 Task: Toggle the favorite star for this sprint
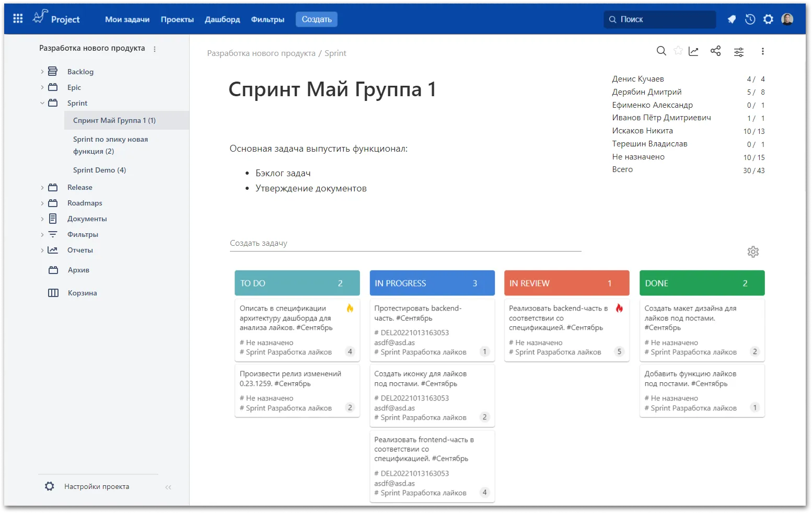pyautogui.click(x=678, y=51)
